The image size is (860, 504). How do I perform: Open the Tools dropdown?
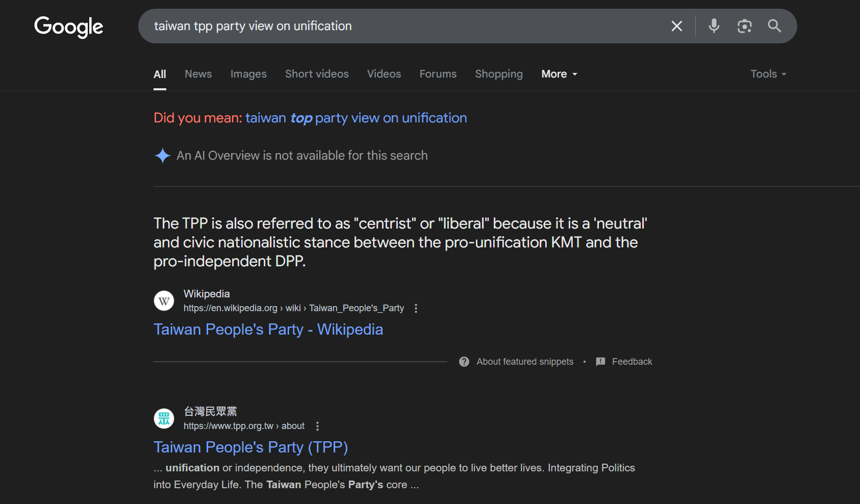768,74
